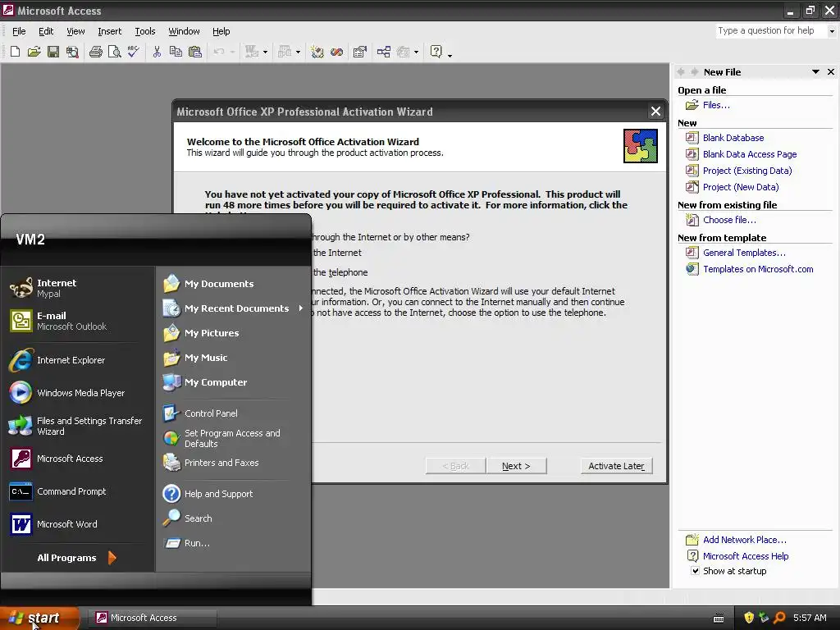Click Choose file under New from existing file
840x630 pixels.
[x=729, y=220]
